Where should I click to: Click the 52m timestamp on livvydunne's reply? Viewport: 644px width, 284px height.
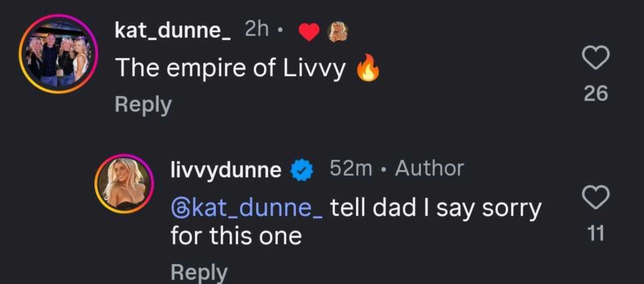click(351, 168)
